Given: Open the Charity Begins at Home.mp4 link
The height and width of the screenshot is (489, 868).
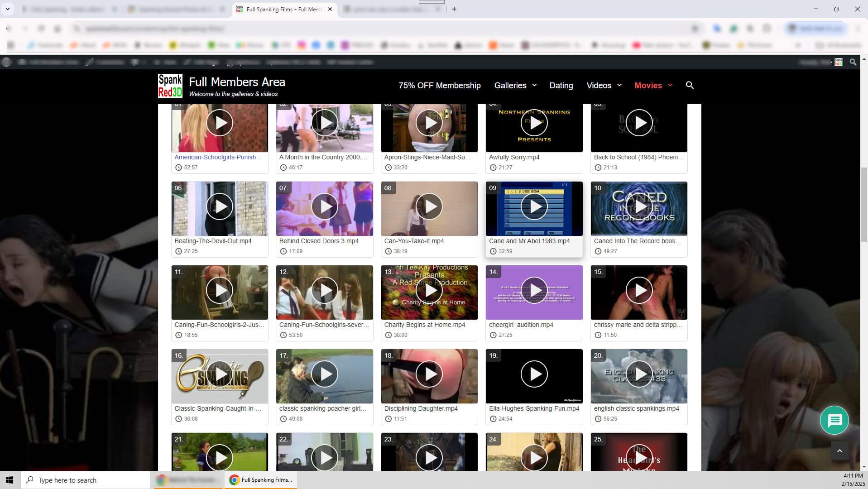Looking at the screenshot, I should coord(424,325).
